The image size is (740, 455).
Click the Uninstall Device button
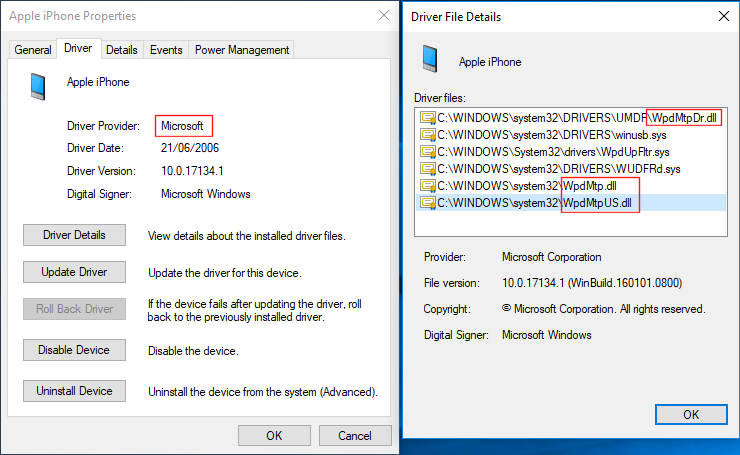point(75,391)
